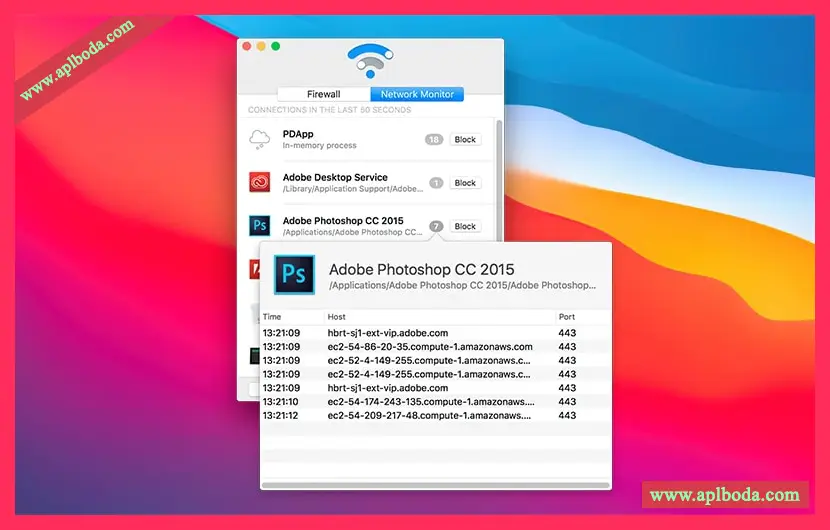Open the PDApp connection count badge 18
This screenshot has height=530, width=830.
(x=433, y=140)
